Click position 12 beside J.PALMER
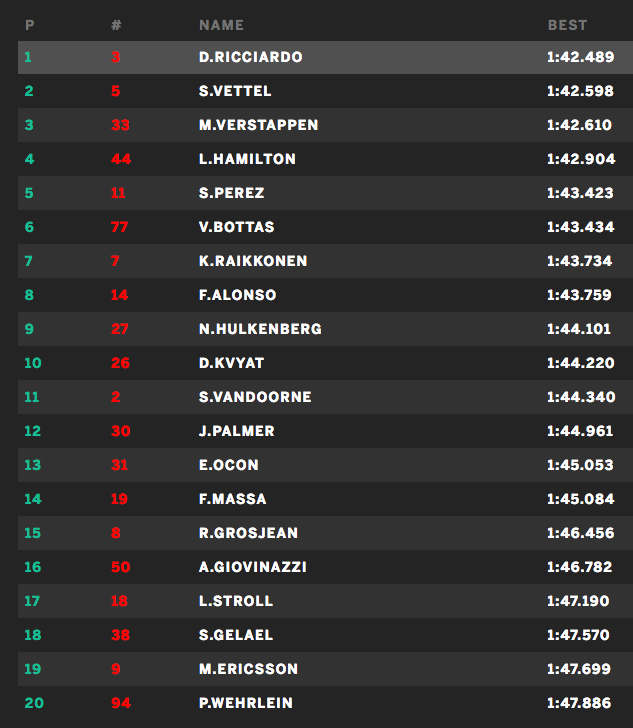Screen dimensions: 633x728 31,431
